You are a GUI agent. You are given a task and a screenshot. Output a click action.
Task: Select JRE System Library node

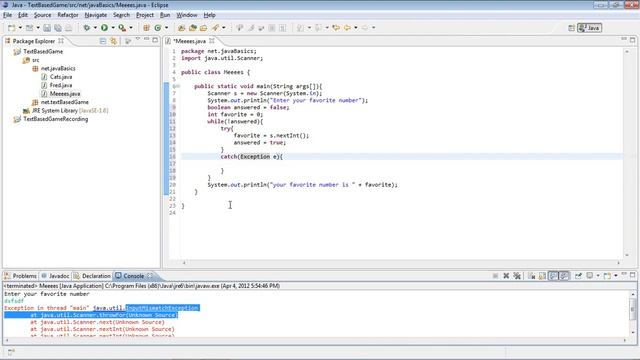click(x=66, y=111)
